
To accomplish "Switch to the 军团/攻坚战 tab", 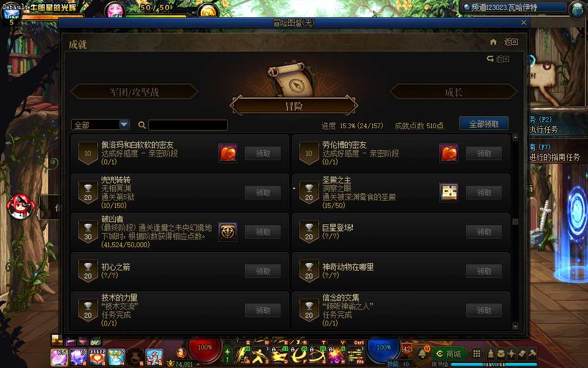I will (x=134, y=92).
